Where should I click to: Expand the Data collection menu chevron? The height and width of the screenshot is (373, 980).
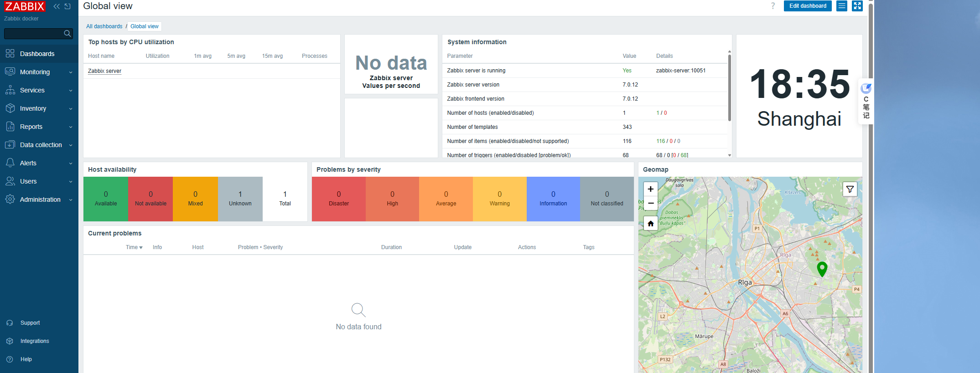[71, 145]
